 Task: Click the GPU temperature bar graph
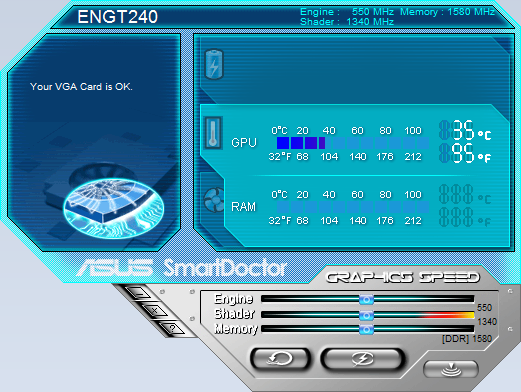click(353, 143)
